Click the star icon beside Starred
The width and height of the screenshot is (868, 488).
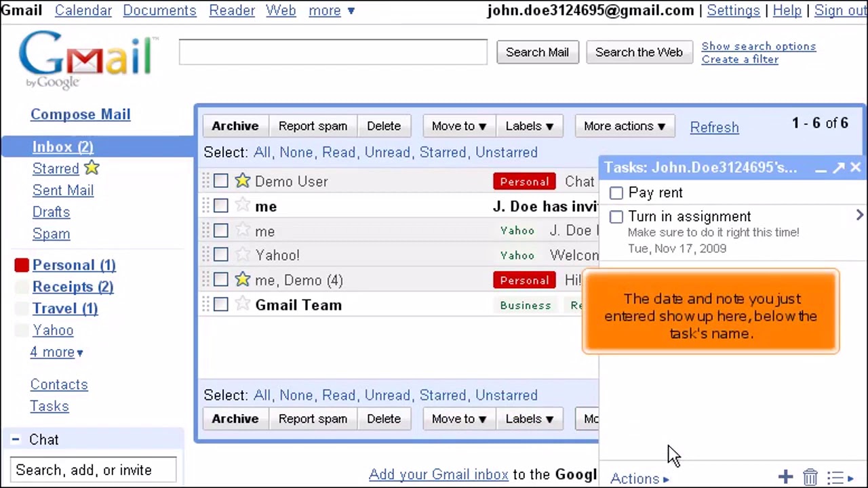(x=92, y=167)
